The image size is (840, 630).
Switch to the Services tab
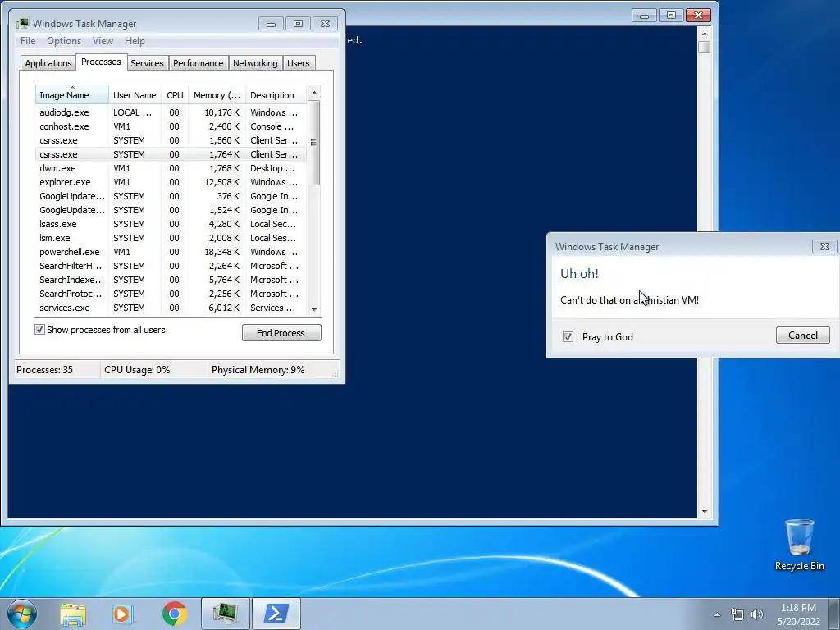[147, 63]
